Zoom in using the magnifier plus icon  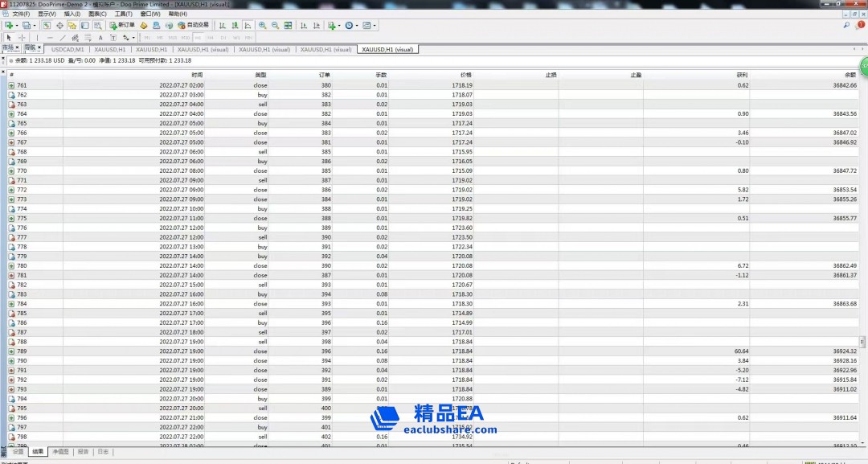263,25
